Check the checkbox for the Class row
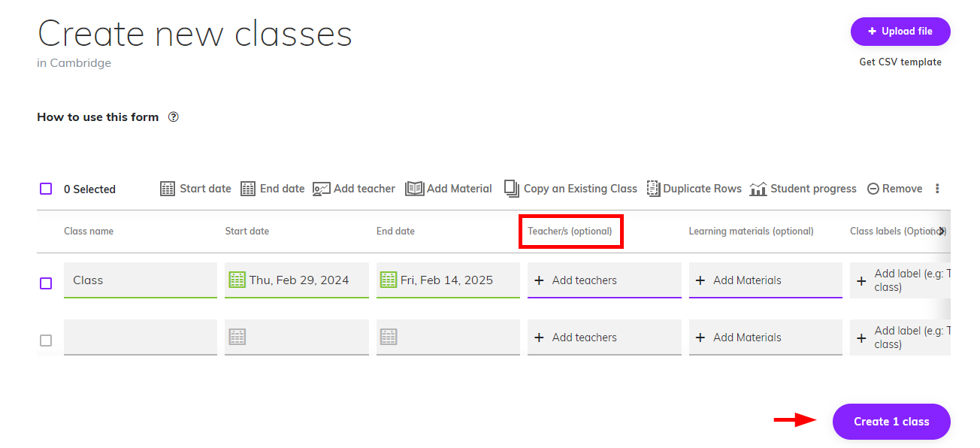980x448 pixels. [x=46, y=283]
